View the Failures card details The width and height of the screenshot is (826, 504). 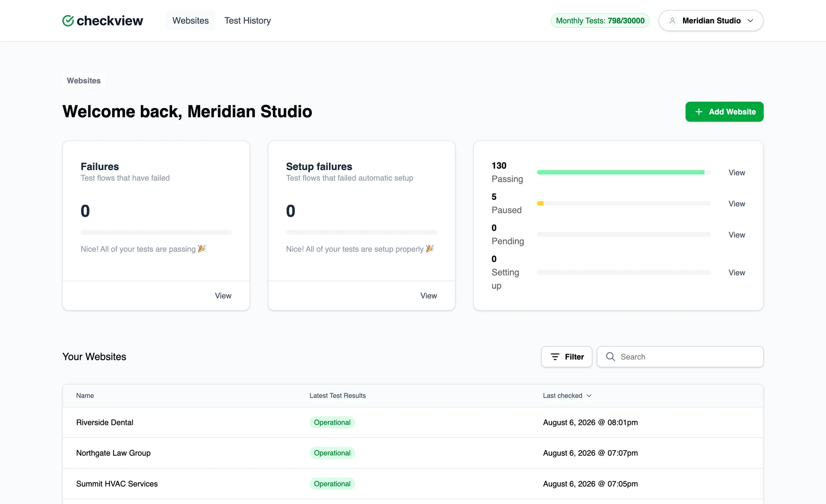coord(223,295)
